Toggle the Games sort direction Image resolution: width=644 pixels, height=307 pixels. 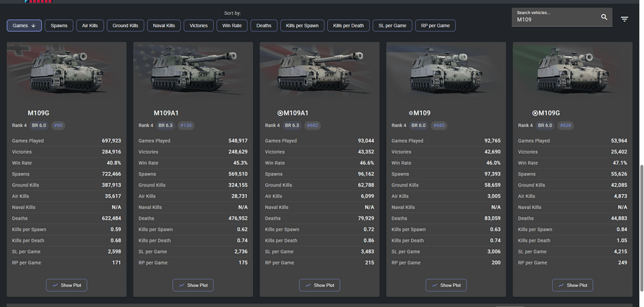tap(24, 26)
